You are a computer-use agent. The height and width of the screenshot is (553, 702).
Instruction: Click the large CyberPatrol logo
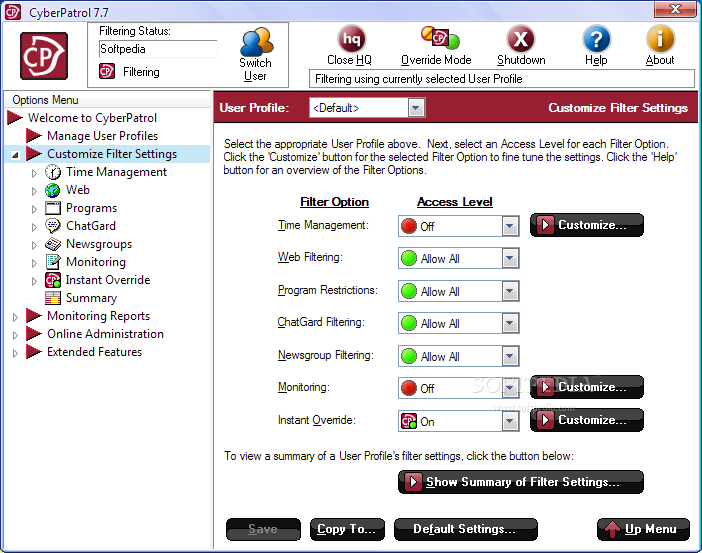pos(44,56)
